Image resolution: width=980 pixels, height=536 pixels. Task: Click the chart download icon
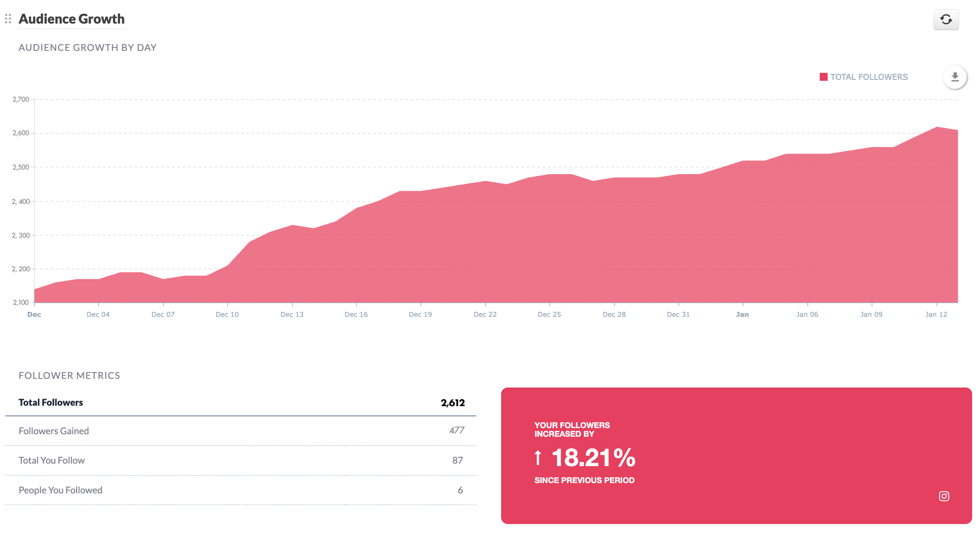pyautogui.click(x=954, y=77)
